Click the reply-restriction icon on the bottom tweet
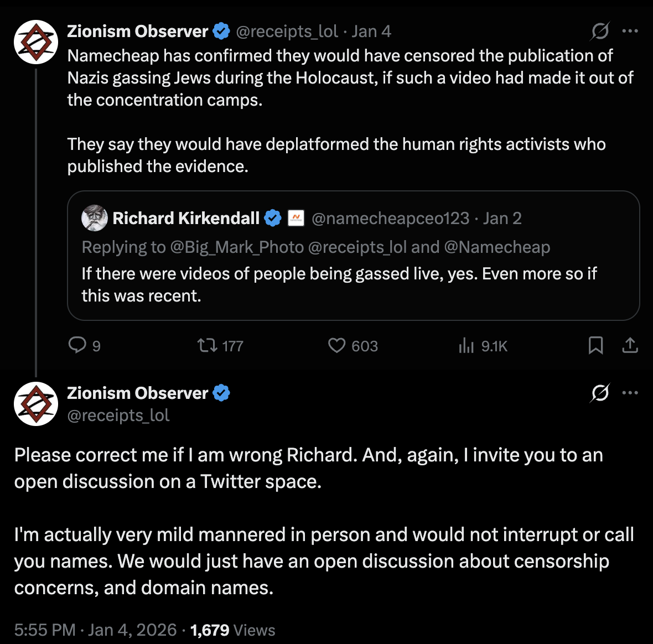 [599, 393]
